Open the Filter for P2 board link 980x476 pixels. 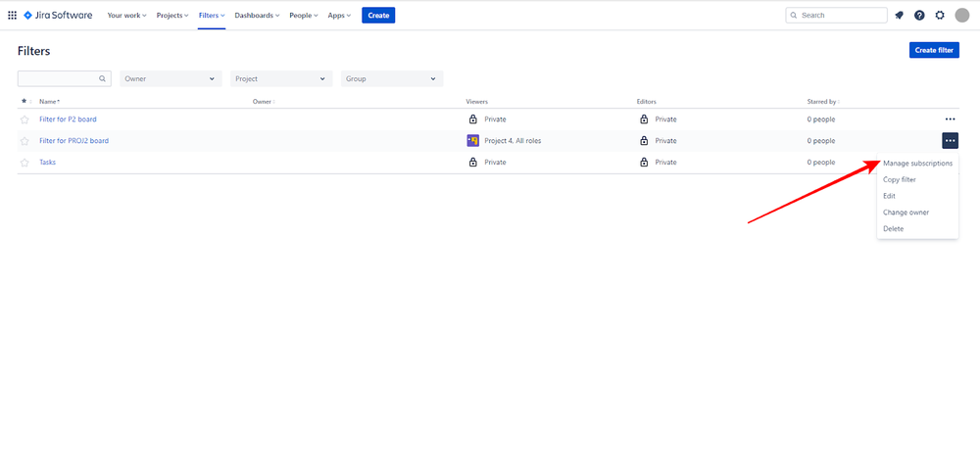(68, 119)
